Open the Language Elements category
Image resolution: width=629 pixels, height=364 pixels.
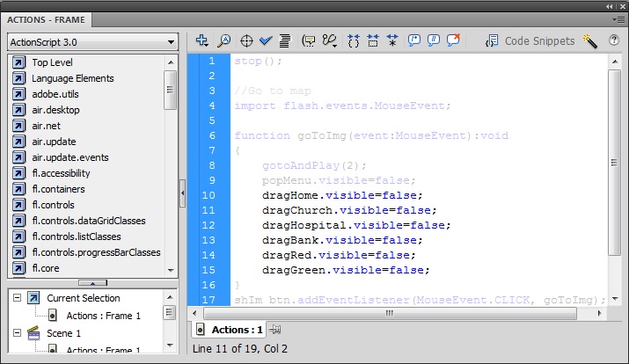(x=73, y=78)
